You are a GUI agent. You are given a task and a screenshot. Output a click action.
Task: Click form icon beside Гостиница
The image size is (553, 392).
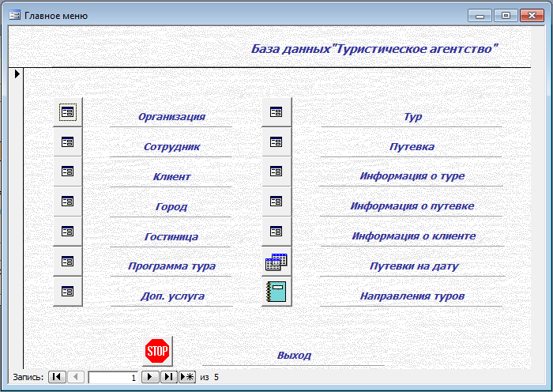pos(67,232)
